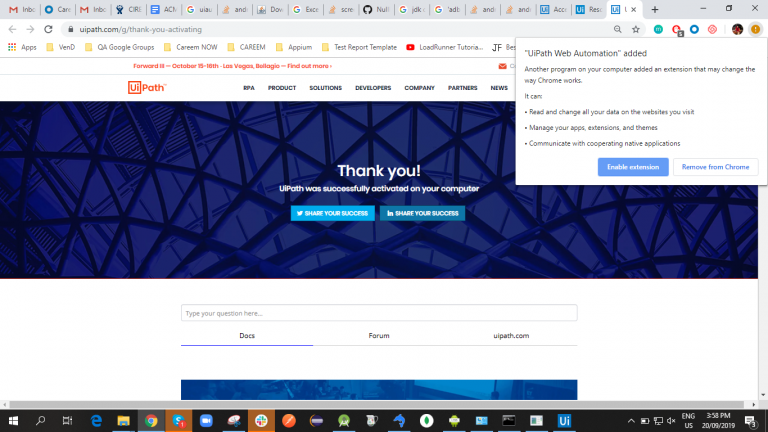Launch Microsoft Edge from the taskbar

pos(96,421)
